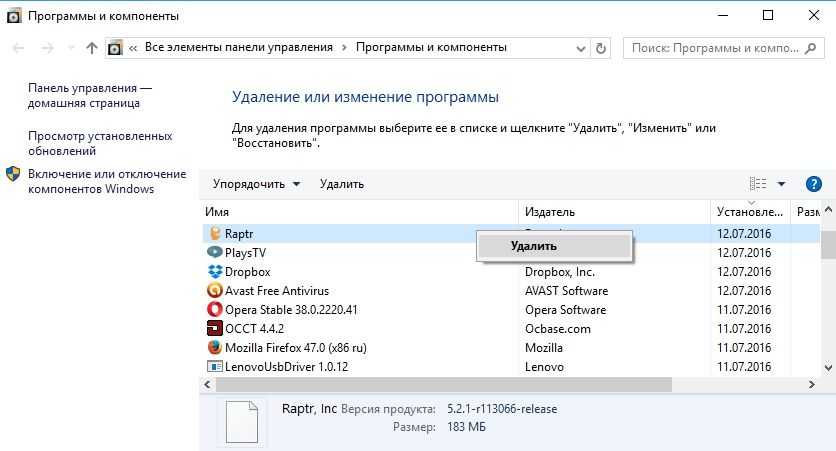Click the Avast Free Antivirus icon
The width and height of the screenshot is (836, 451).
point(215,291)
